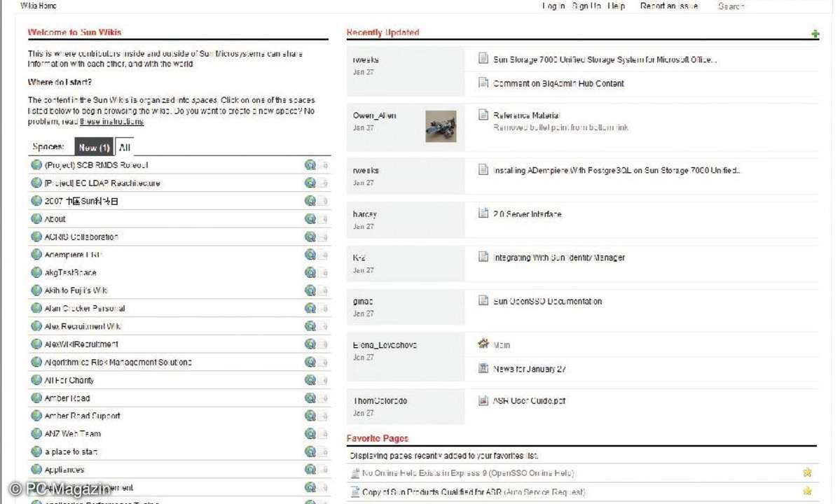The width and height of the screenshot is (840, 504).
Task: Open Owen_Allen's user profile link
Action: point(375,115)
